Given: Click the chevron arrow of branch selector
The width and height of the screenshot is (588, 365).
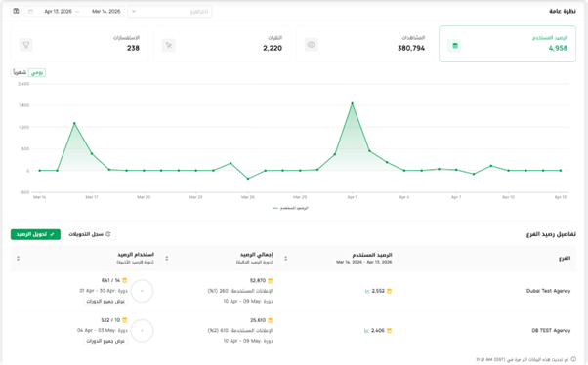Looking at the screenshot, I should click(x=134, y=12).
